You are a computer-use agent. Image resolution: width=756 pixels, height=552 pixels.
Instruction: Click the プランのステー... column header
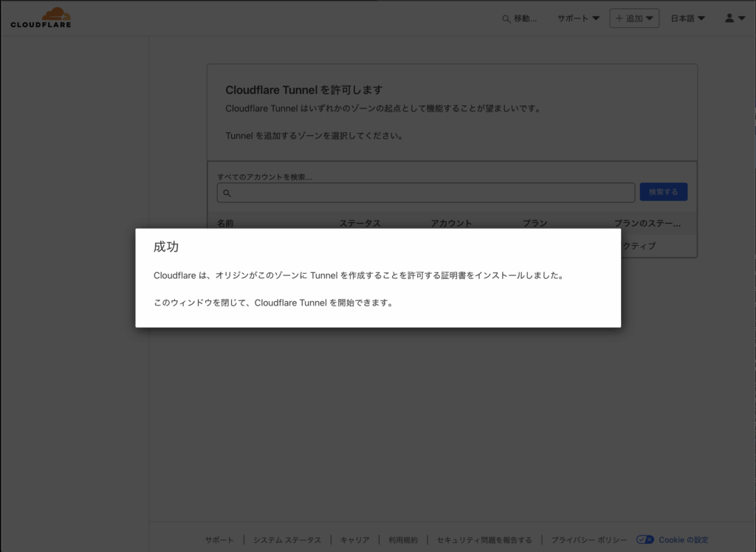pos(647,223)
